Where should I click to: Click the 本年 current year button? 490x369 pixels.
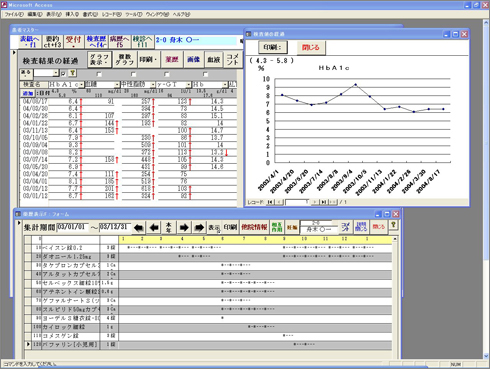point(169,227)
